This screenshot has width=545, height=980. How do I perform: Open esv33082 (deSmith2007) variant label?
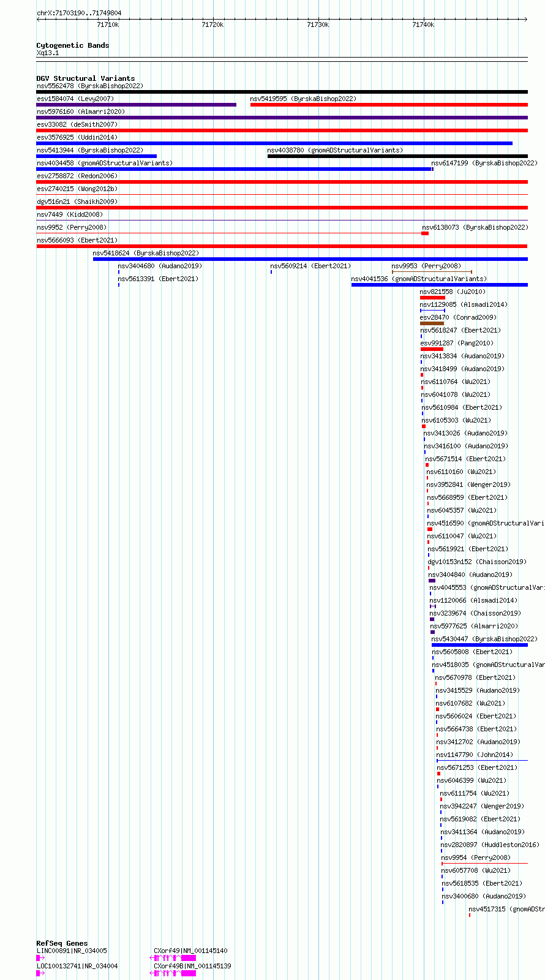pyautogui.click(x=77, y=124)
